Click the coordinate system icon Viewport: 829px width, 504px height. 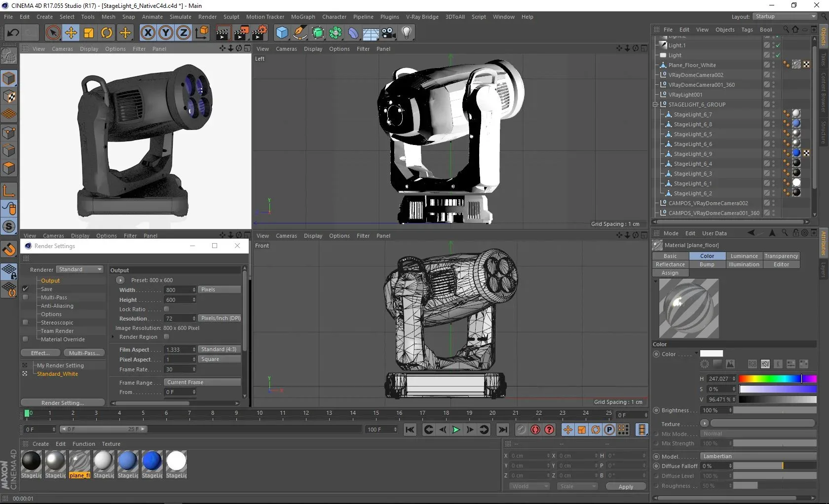(x=201, y=33)
